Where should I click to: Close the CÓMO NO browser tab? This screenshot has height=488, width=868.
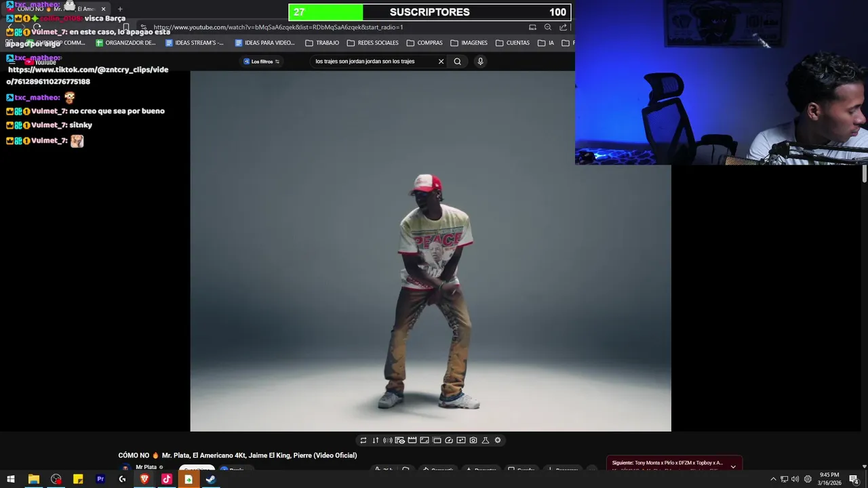click(x=103, y=9)
